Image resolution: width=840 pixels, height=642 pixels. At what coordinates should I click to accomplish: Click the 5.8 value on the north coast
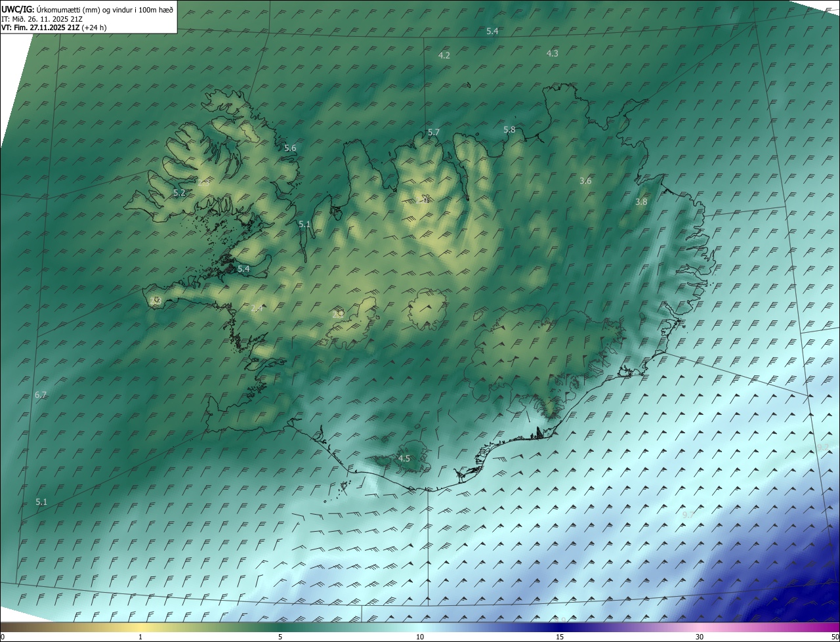(x=509, y=129)
